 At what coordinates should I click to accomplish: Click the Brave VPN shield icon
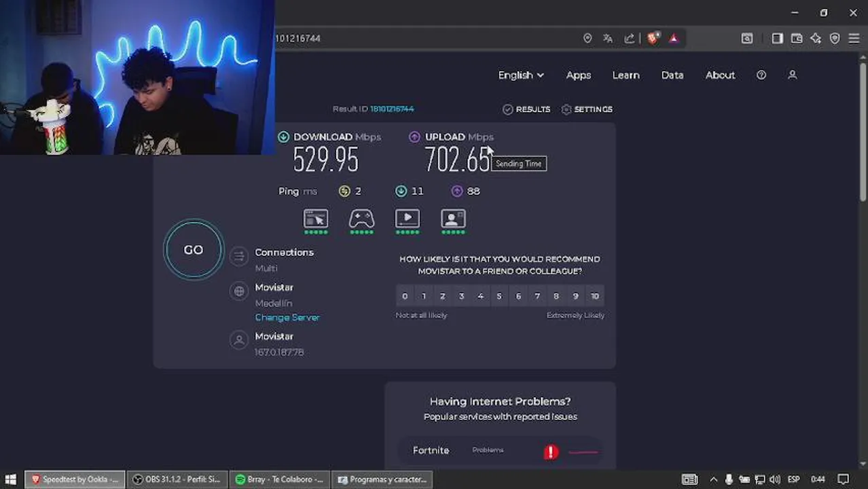pos(835,39)
